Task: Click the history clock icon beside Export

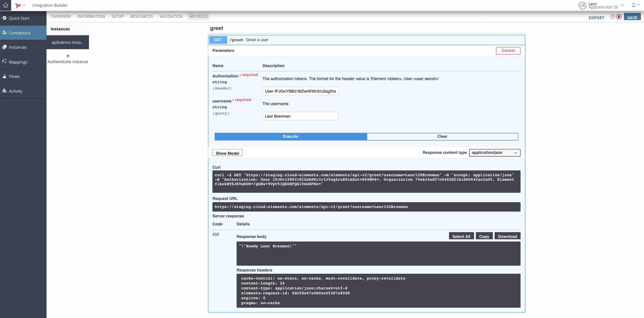Action: (x=612, y=17)
